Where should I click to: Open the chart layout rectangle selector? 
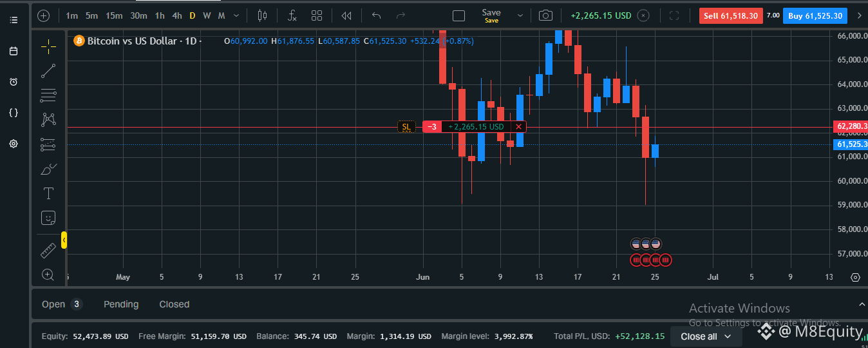(458, 15)
